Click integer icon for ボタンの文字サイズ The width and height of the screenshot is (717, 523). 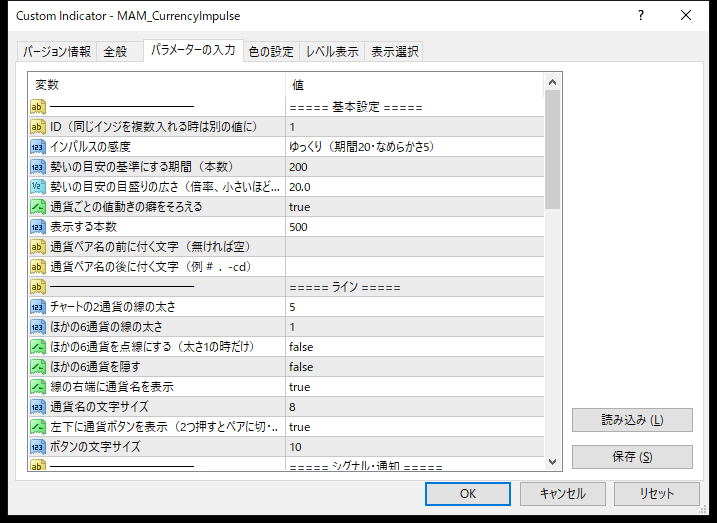[38, 447]
